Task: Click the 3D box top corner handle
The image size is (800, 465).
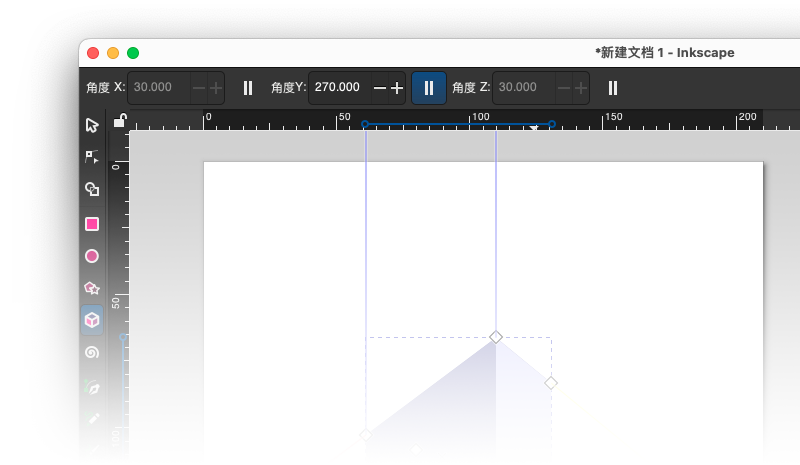Action: point(496,337)
